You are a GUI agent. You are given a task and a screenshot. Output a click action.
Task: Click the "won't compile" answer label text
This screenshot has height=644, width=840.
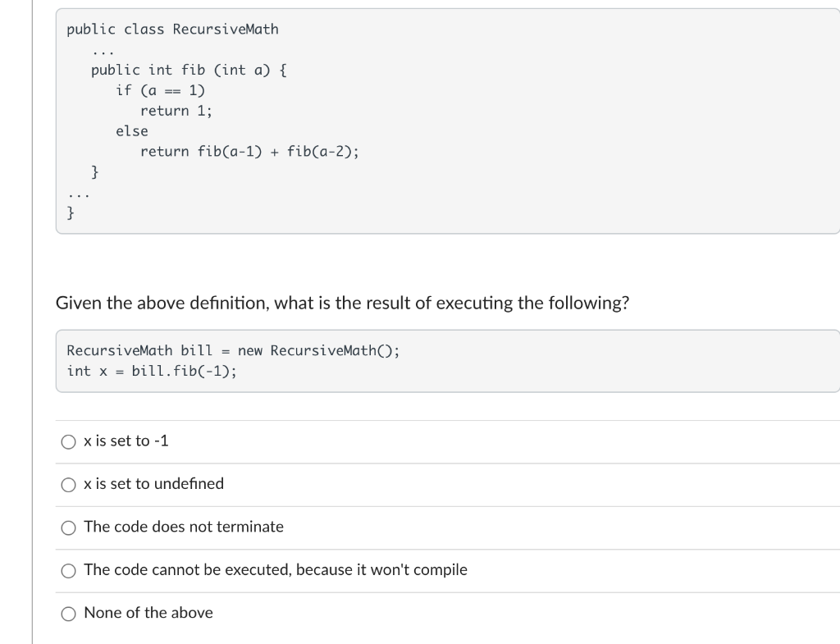[276, 569]
